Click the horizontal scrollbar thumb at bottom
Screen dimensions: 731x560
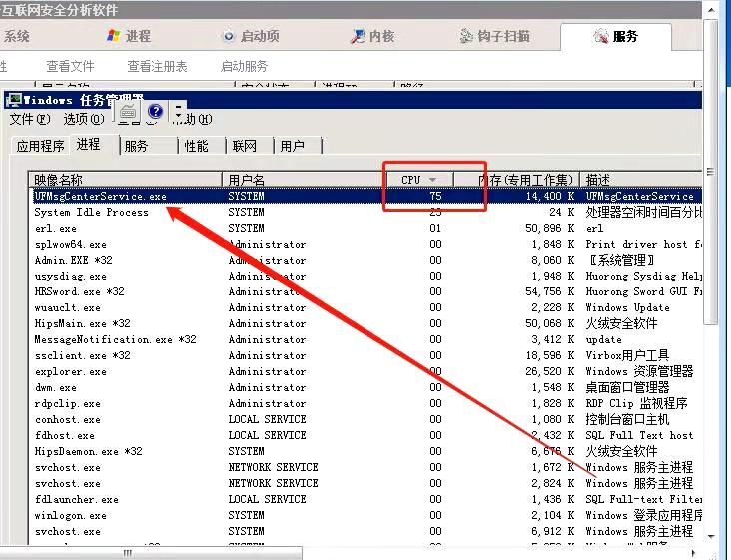[151, 553]
